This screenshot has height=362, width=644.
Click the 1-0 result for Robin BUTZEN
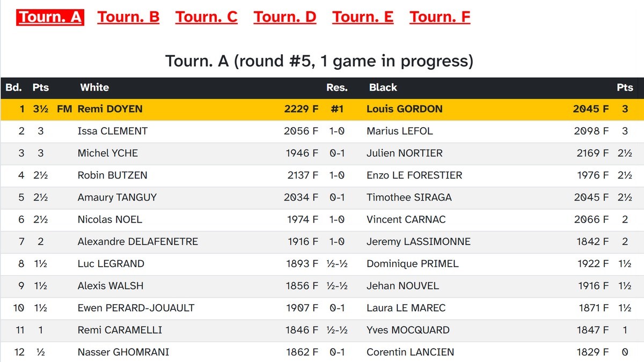(x=336, y=175)
